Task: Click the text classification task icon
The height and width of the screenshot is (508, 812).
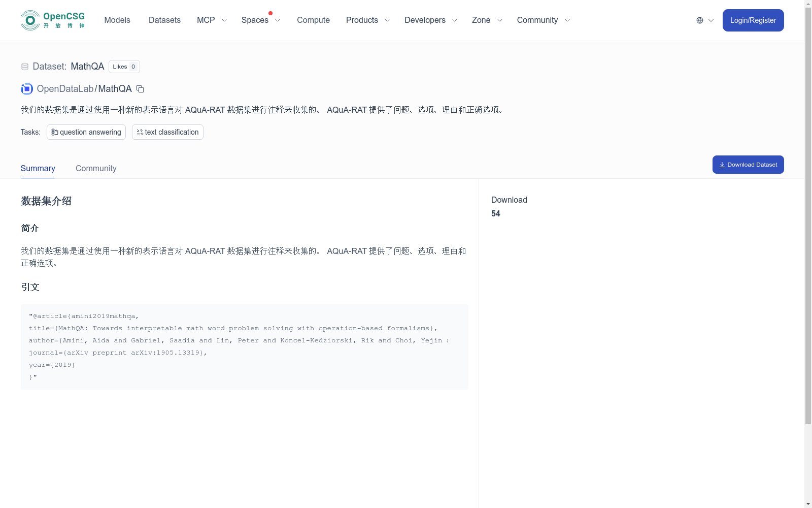Action: pos(140,132)
